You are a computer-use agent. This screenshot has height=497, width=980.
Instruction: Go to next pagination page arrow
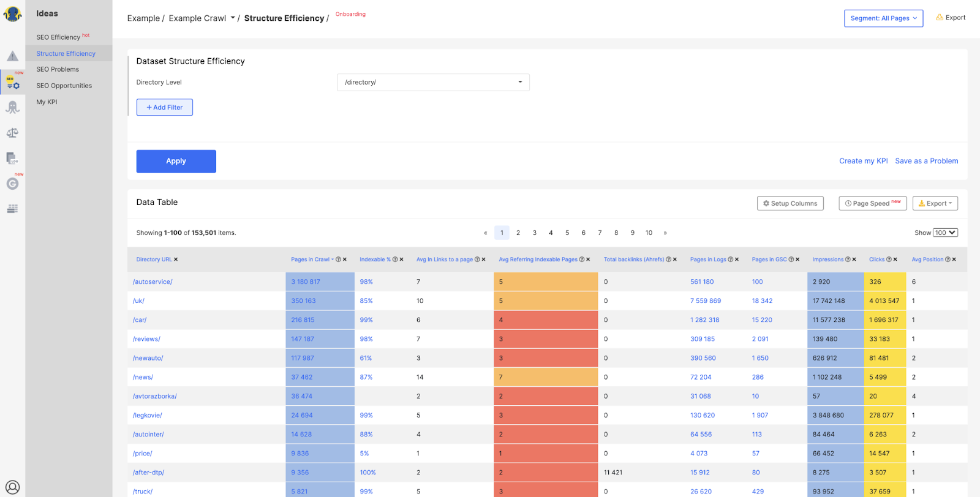tap(665, 233)
